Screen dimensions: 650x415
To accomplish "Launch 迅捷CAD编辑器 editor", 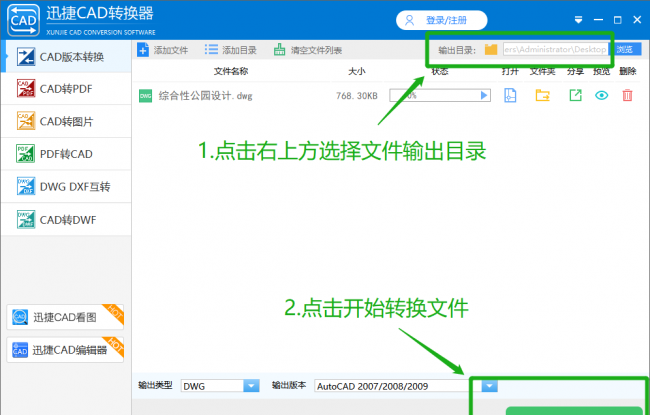I will 65,350.
